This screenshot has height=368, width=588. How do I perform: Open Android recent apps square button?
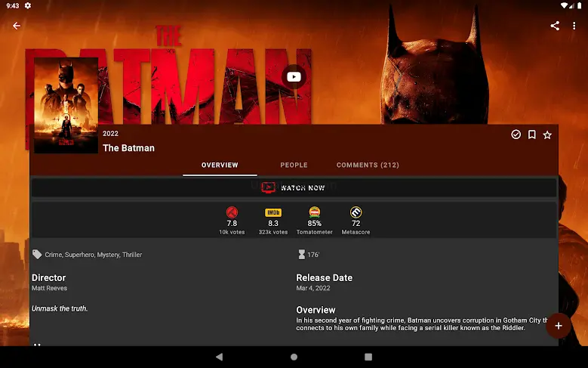coord(368,357)
